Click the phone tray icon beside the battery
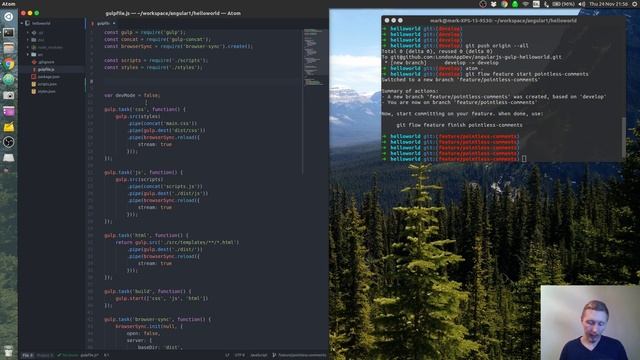This screenshot has height=360, width=640. tap(546, 4)
